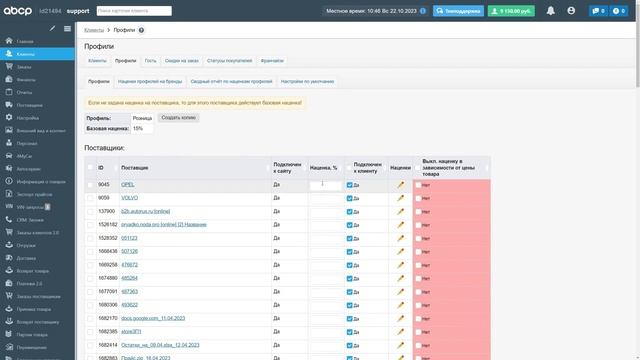Click the abcp logo
Image resolution: width=640 pixels, height=360 pixels.
[18, 11]
